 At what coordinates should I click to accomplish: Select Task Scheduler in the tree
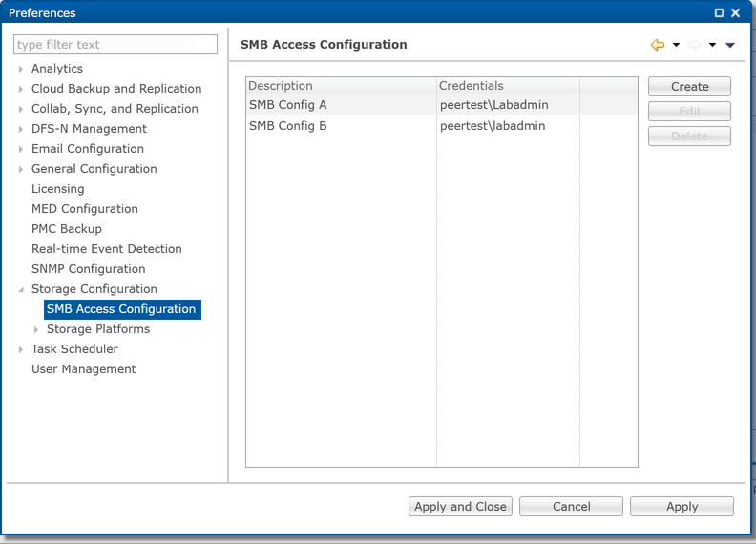click(x=74, y=348)
